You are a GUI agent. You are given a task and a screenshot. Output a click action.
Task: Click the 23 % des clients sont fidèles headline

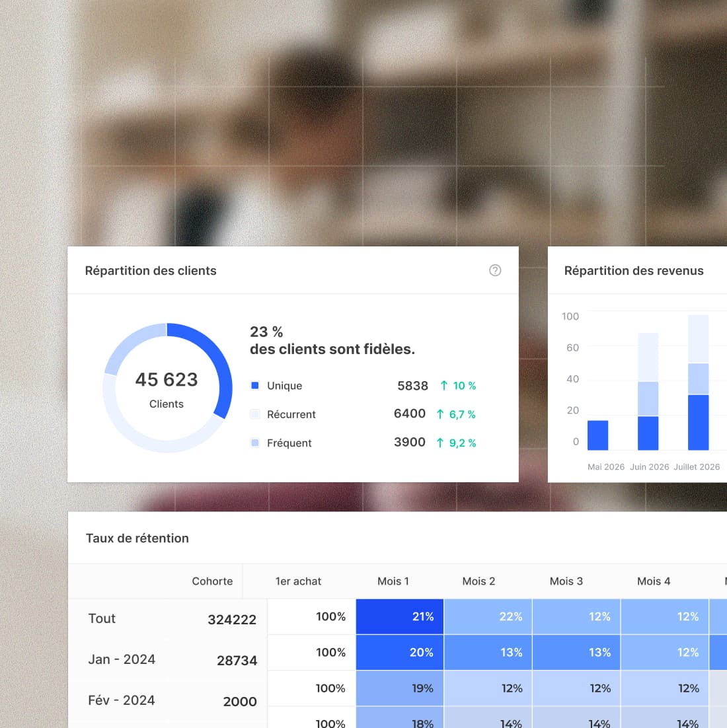pyautogui.click(x=332, y=340)
